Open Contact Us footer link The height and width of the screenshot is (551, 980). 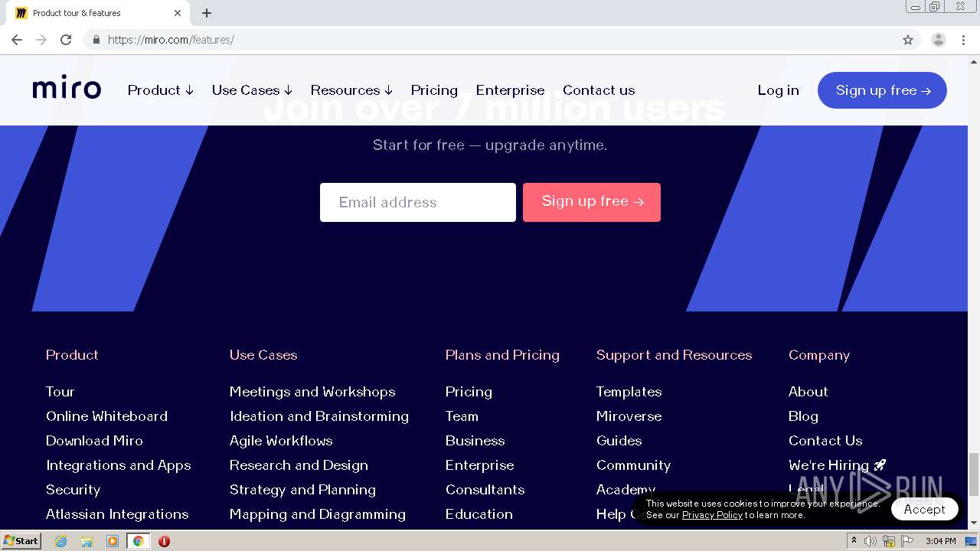(825, 441)
